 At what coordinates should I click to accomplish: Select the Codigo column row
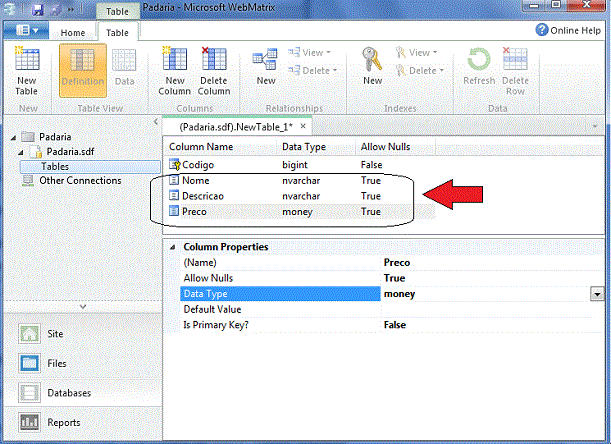coord(302,165)
